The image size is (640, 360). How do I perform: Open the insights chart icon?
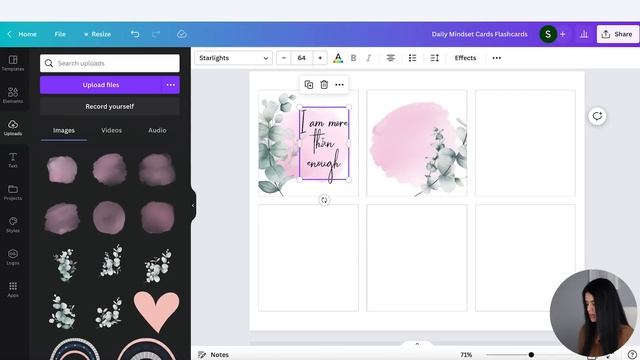pos(584,34)
